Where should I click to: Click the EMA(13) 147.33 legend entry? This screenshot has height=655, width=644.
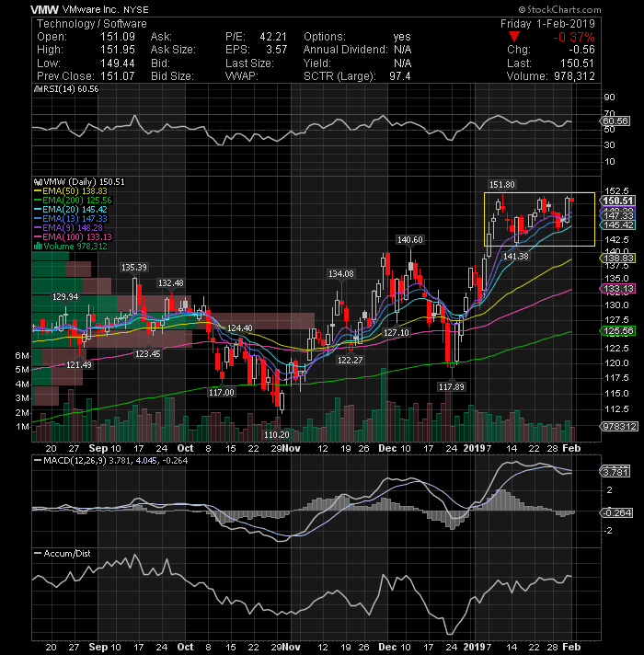click(71, 219)
